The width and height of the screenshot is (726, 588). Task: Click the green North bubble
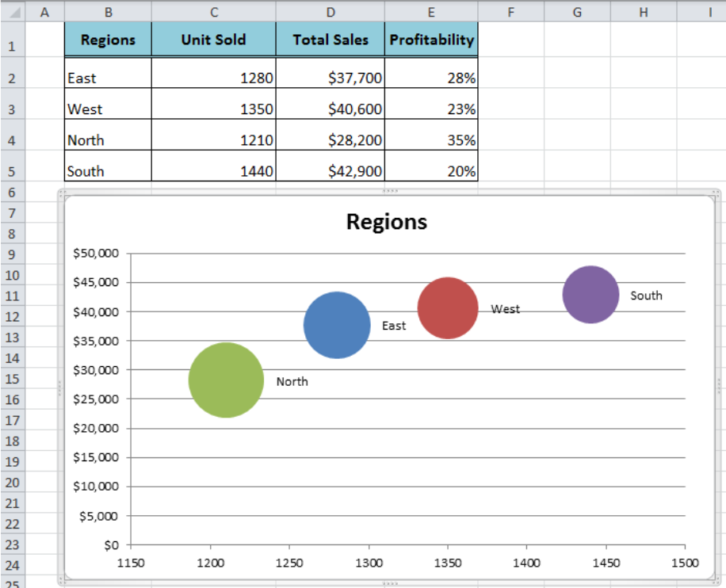coord(225,380)
